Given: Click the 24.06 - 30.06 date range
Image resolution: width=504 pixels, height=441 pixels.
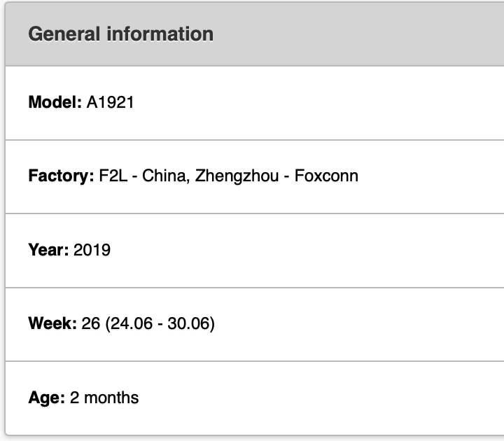Looking at the screenshot, I should pos(160,323).
